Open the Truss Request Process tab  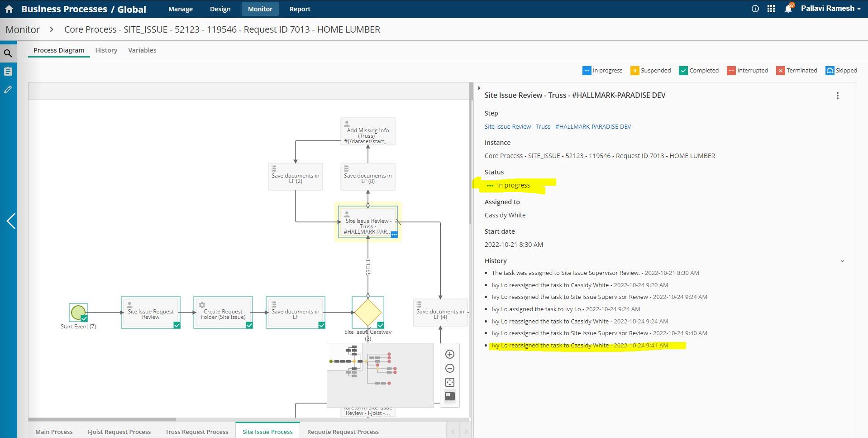[196, 432]
